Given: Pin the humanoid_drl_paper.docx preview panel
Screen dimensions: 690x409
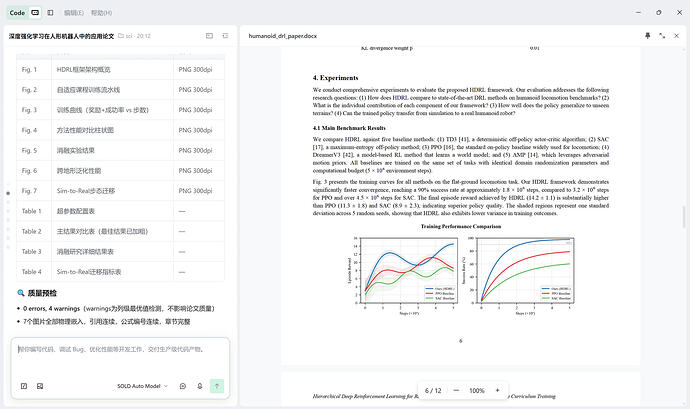Looking at the screenshot, I should coord(648,36).
